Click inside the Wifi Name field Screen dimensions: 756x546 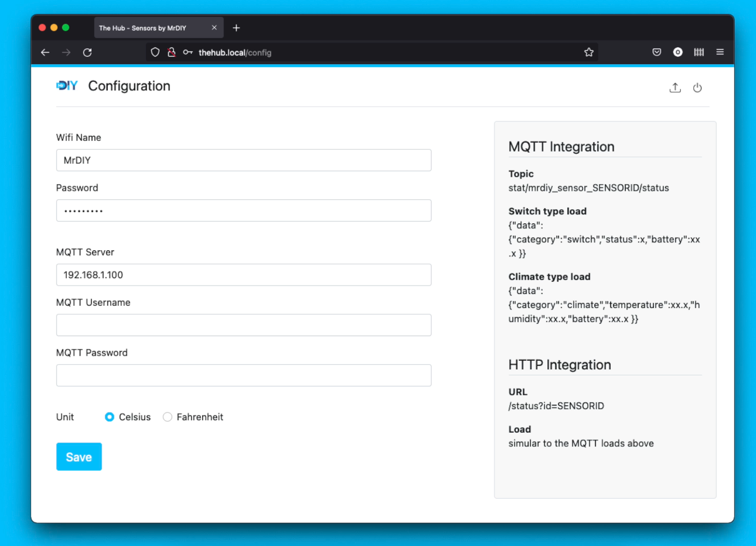[244, 160]
